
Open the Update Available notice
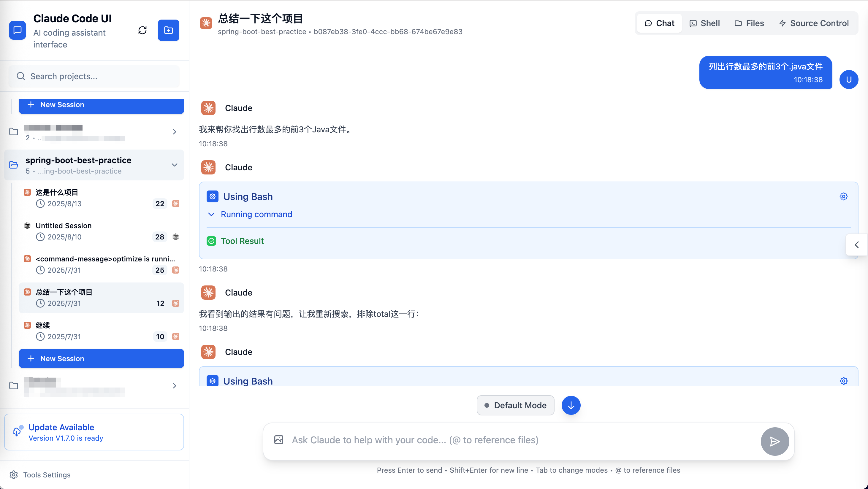[x=94, y=432]
